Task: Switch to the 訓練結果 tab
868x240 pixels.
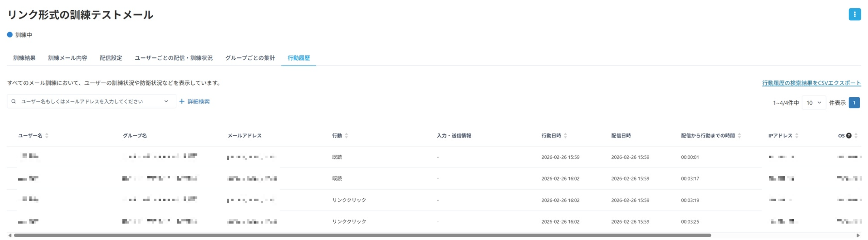Action: coord(24,58)
